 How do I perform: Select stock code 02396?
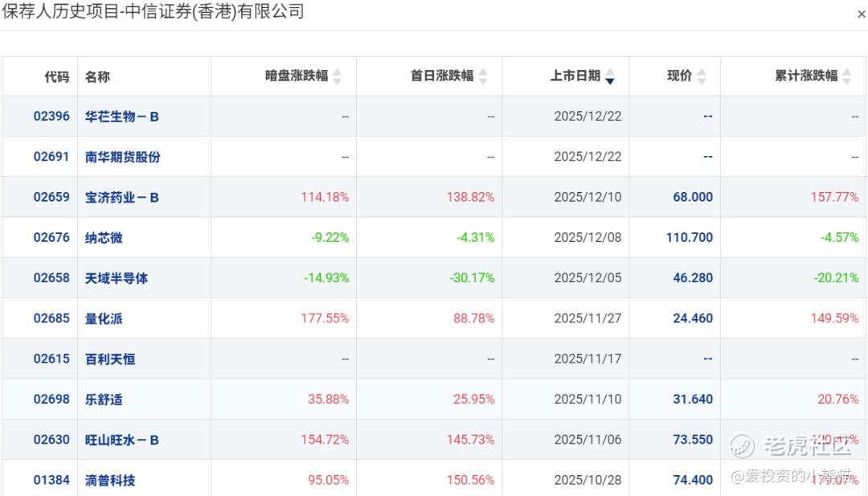(51, 117)
